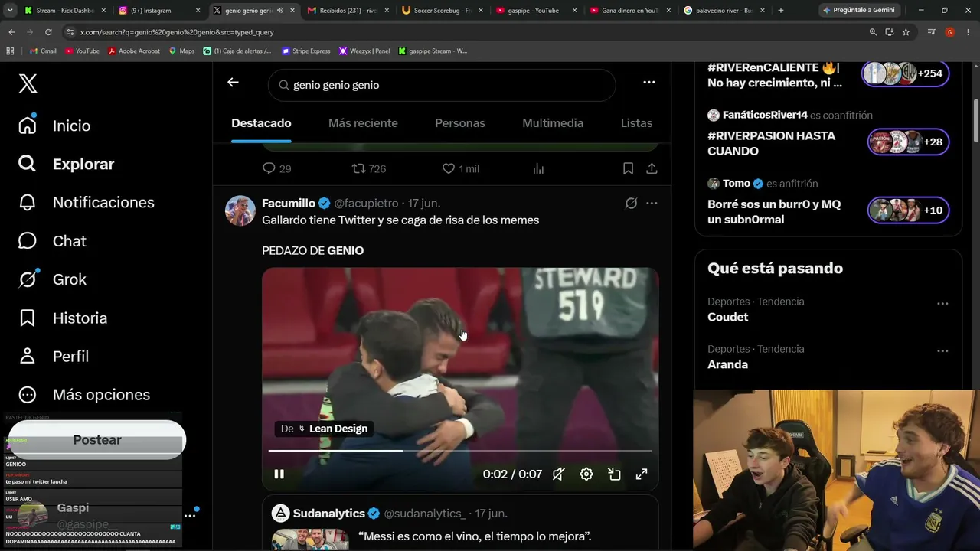
Task: Reload the page
Action: tap(48, 32)
